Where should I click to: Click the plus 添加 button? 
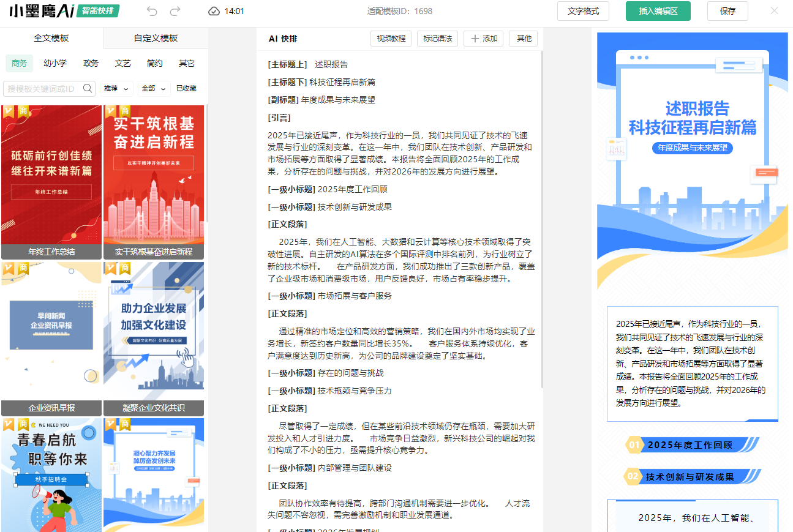483,39
